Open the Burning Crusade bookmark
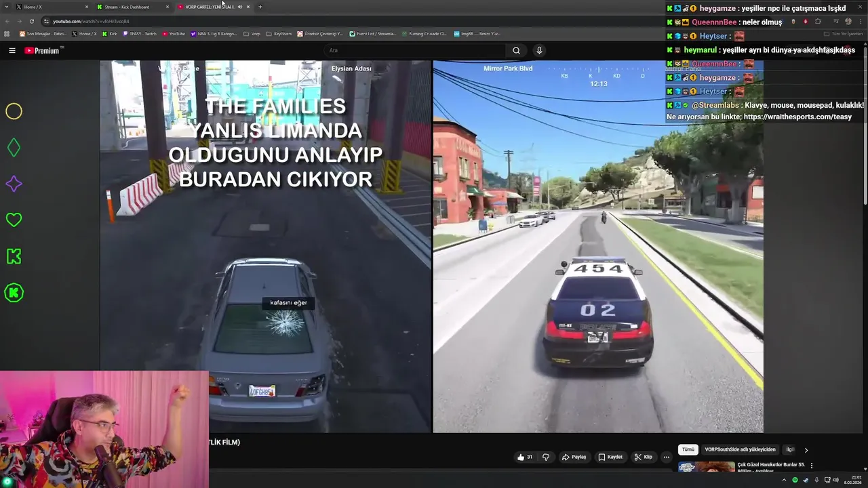The width and height of the screenshot is (868, 488). point(425,33)
